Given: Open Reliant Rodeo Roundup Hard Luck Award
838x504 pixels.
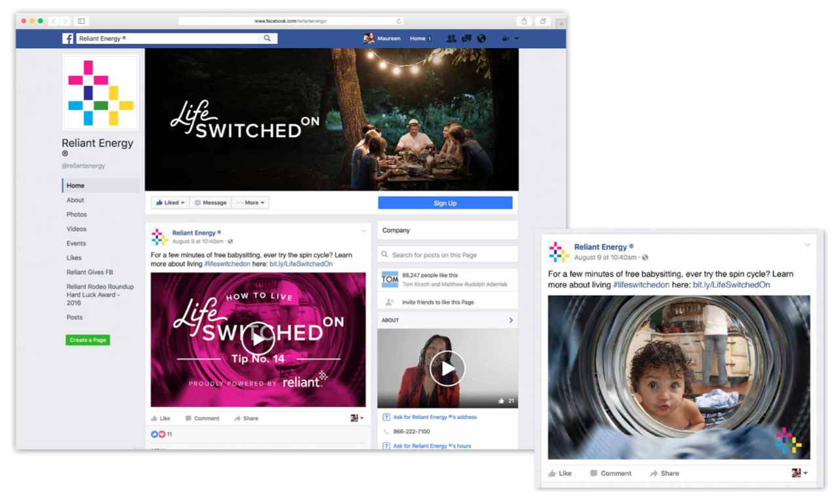Looking at the screenshot, I should tap(100, 295).
